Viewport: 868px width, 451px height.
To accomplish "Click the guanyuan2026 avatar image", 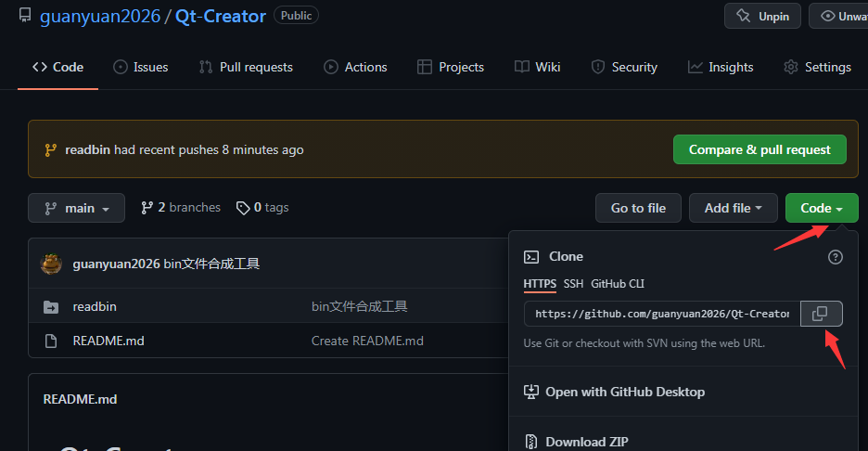I will point(51,264).
